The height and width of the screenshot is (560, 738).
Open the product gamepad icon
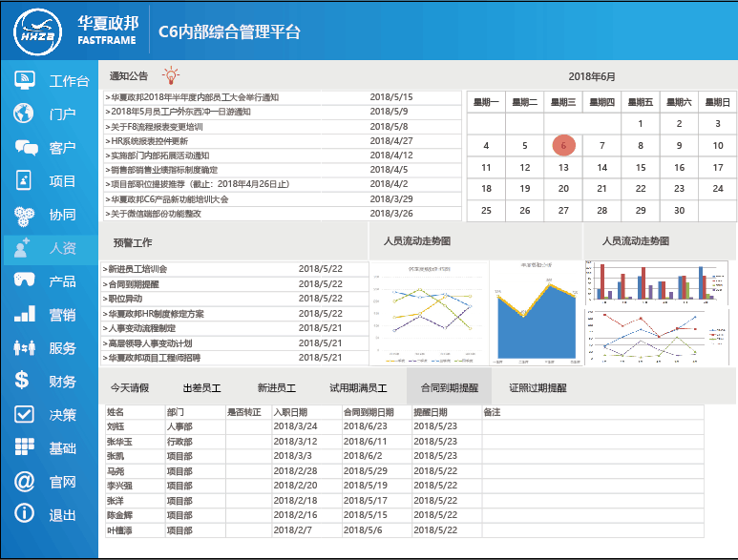pyautogui.click(x=25, y=281)
